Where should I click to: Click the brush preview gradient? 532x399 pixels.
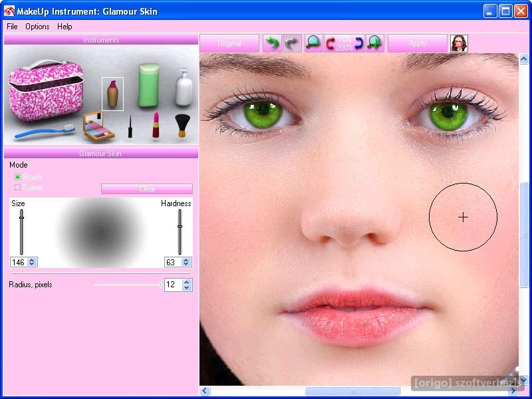(x=101, y=233)
